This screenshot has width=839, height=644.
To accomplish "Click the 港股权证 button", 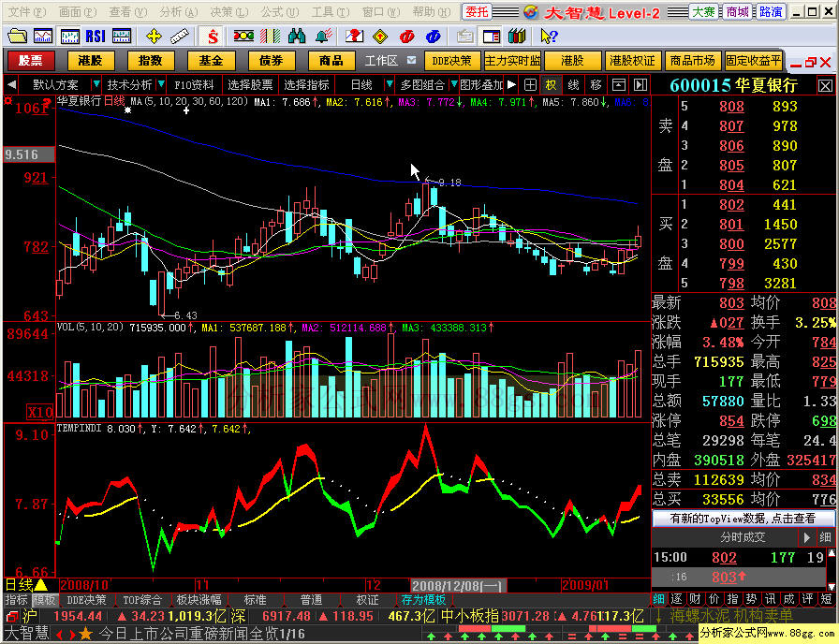I will (x=633, y=61).
